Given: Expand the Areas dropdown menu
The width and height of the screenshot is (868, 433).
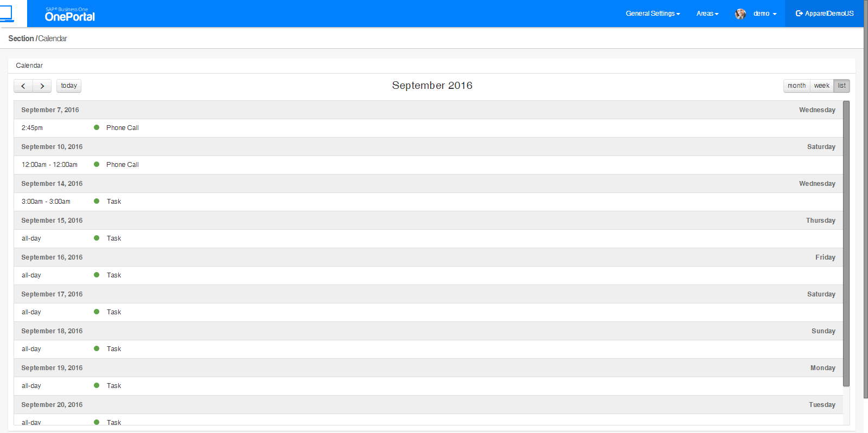Looking at the screenshot, I should pyautogui.click(x=707, y=14).
